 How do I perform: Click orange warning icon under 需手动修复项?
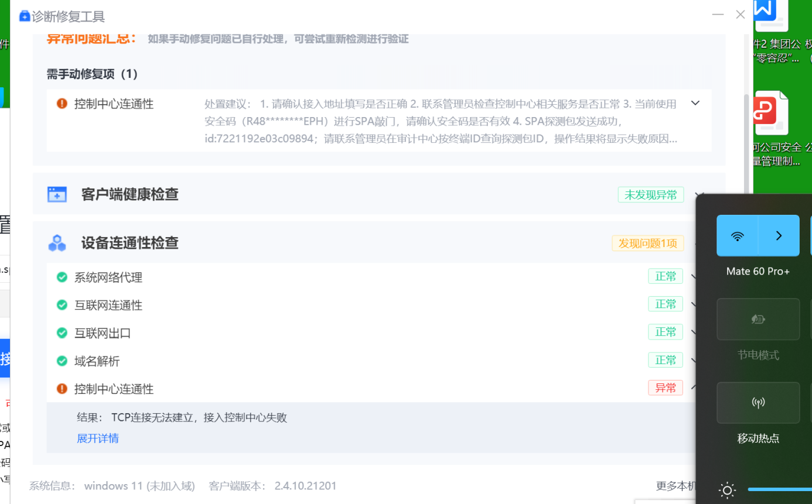pyautogui.click(x=62, y=104)
